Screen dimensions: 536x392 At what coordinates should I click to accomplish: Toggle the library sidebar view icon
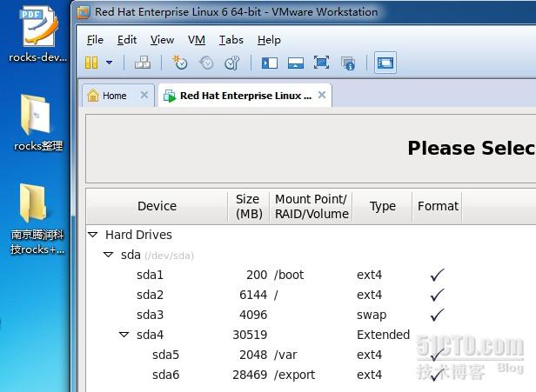pos(270,63)
